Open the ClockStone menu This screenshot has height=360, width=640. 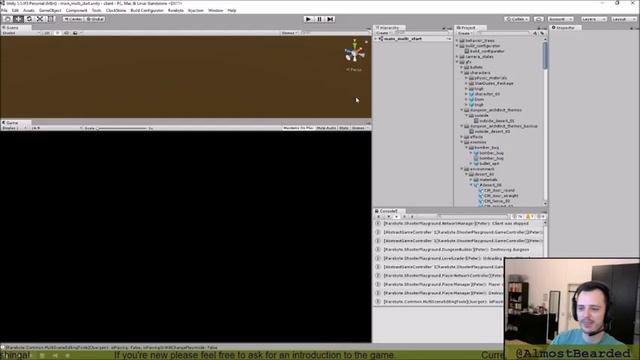pos(116,11)
